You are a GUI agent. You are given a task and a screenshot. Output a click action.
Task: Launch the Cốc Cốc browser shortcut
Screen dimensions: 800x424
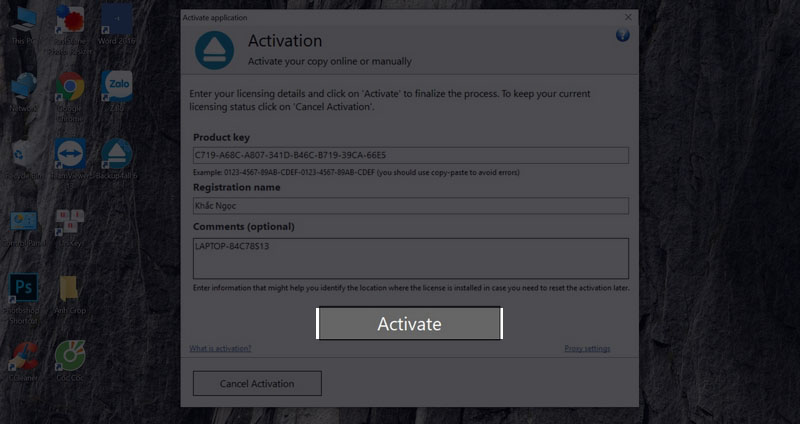point(70,361)
